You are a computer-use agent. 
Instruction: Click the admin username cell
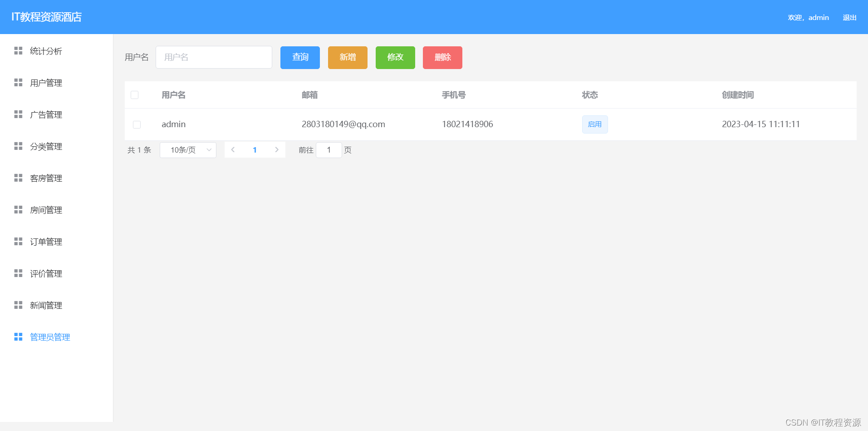click(173, 124)
